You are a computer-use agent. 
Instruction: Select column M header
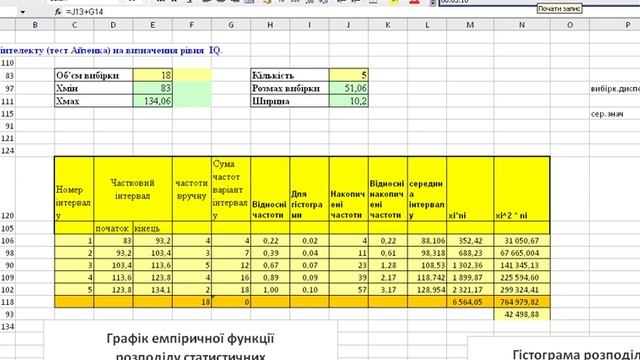tap(470, 25)
